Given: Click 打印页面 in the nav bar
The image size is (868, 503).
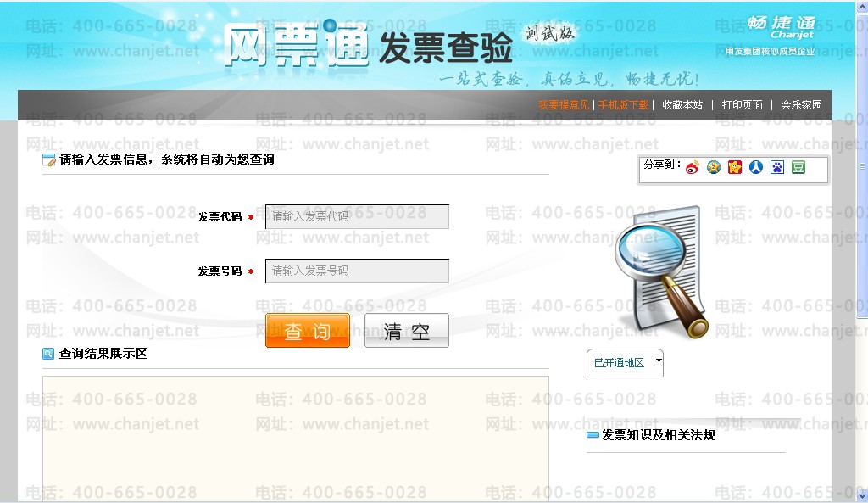Looking at the screenshot, I should pyautogui.click(x=742, y=104).
